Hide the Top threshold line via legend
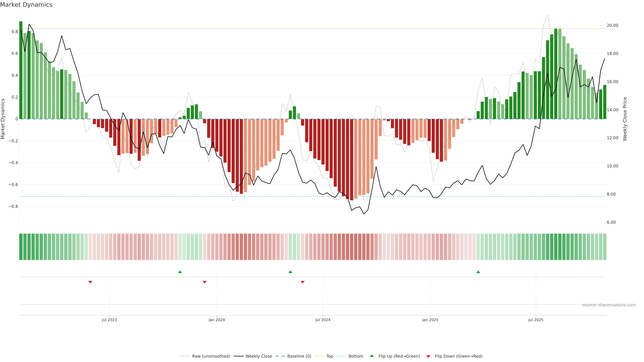This screenshot has height=362, width=644. (330, 356)
